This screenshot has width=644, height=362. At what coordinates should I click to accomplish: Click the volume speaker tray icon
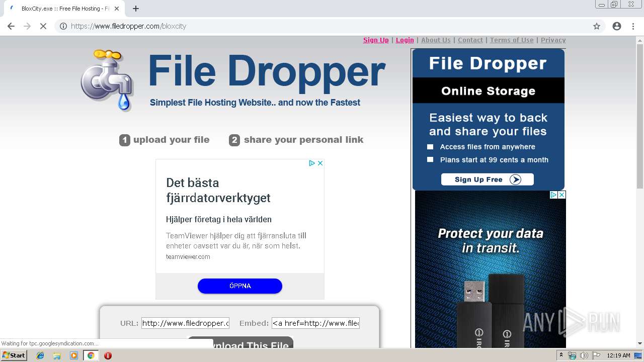pyautogui.click(x=584, y=355)
